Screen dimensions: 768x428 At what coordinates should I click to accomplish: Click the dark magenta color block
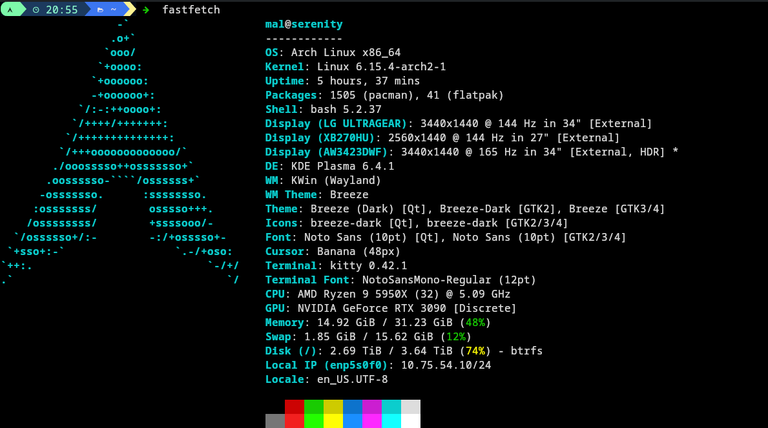pos(372,407)
